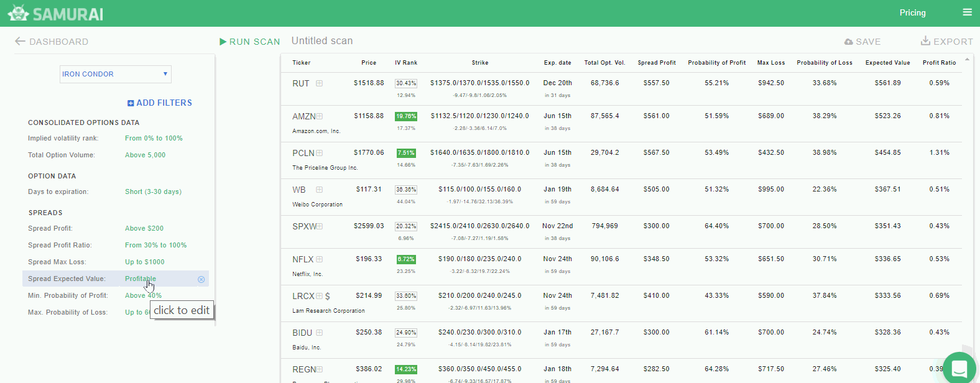980x383 pixels.
Task: Click the NFLX IV rank 8.72% badge
Action: (x=406, y=259)
